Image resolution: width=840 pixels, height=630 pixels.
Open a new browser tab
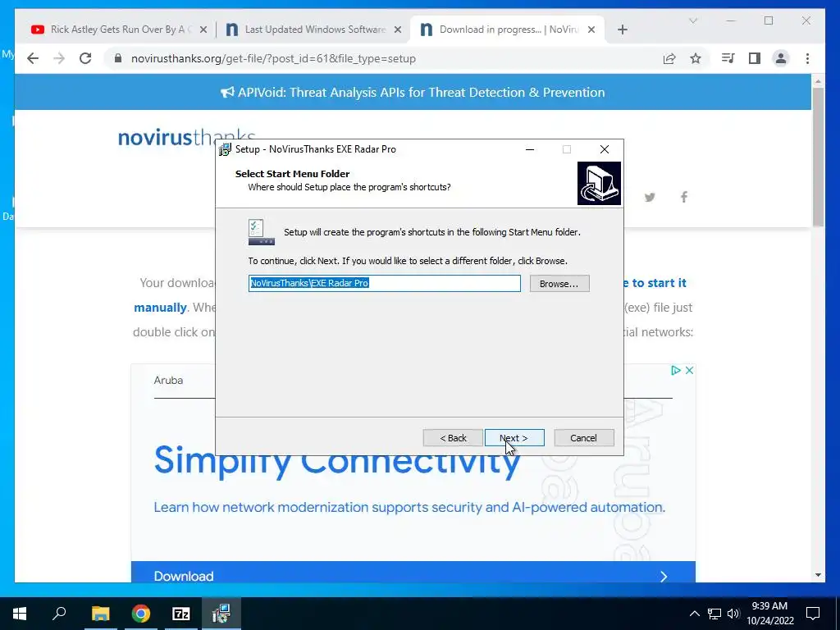click(x=622, y=30)
